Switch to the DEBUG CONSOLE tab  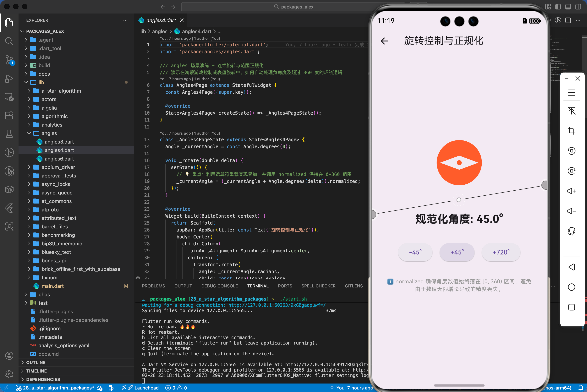[x=220, y=286]
